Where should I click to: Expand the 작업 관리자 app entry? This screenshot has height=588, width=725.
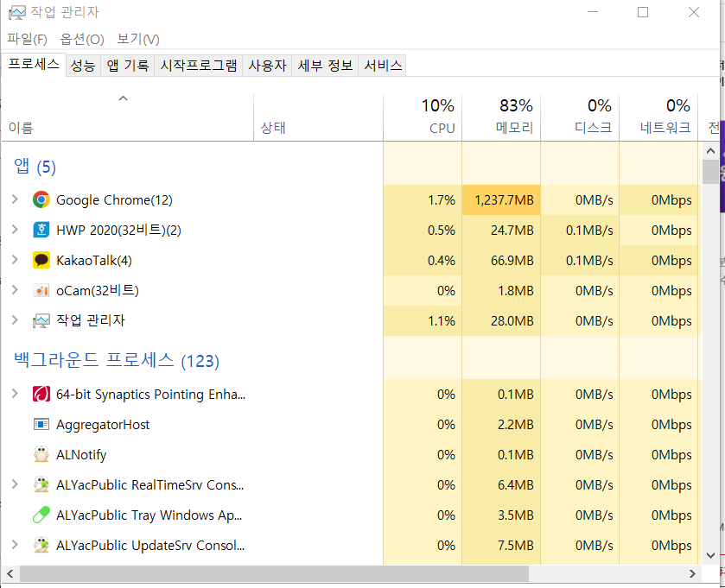pos(15,320)
